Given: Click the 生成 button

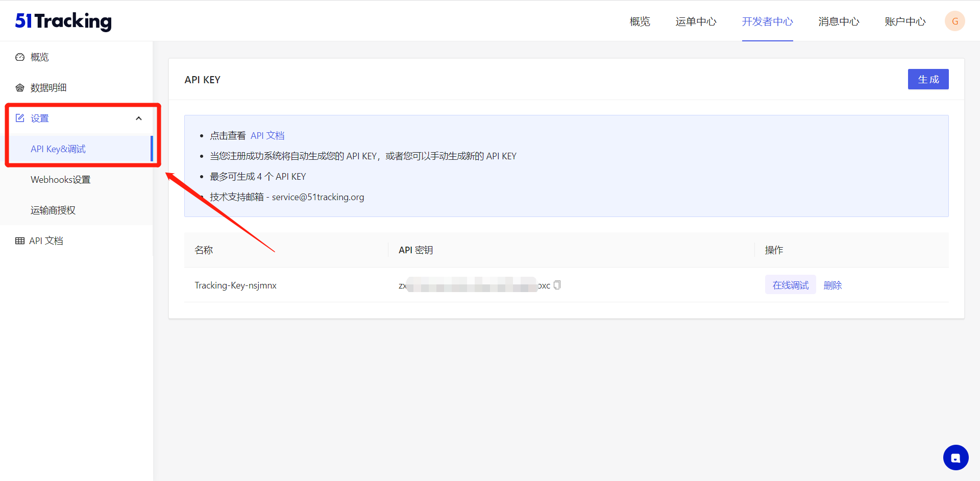Looking at the screenshot, I should click(x=928, y=79).
